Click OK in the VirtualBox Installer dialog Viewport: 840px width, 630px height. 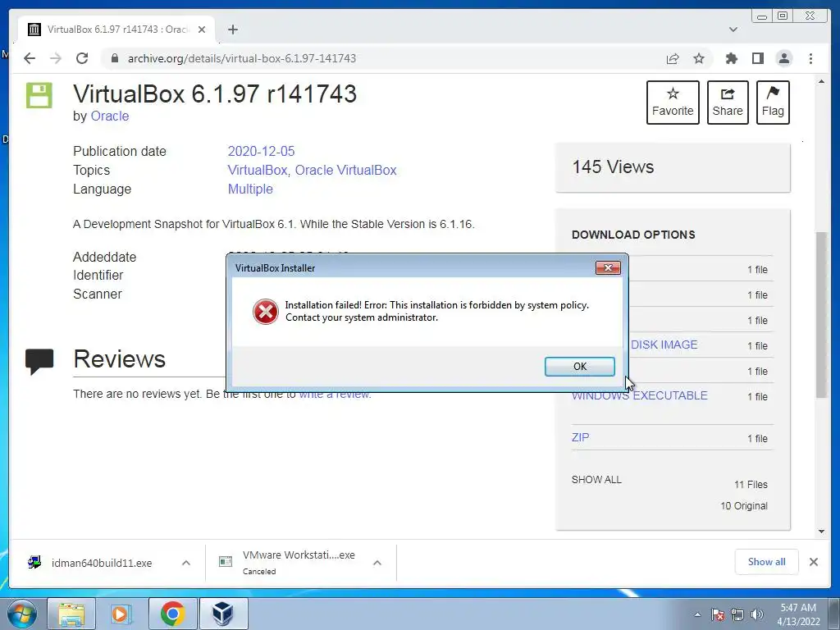point(580,367)
